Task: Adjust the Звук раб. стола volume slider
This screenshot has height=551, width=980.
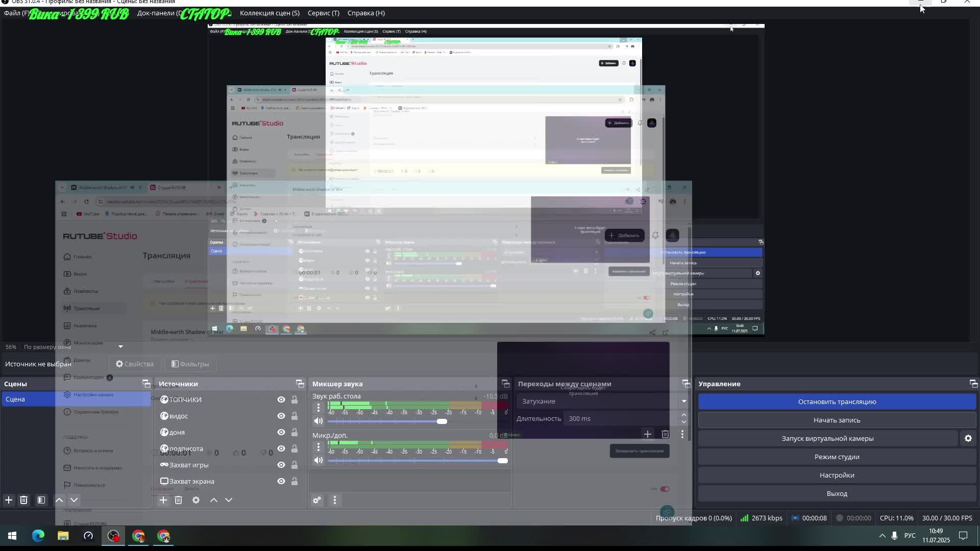Action: click(442, 421)
